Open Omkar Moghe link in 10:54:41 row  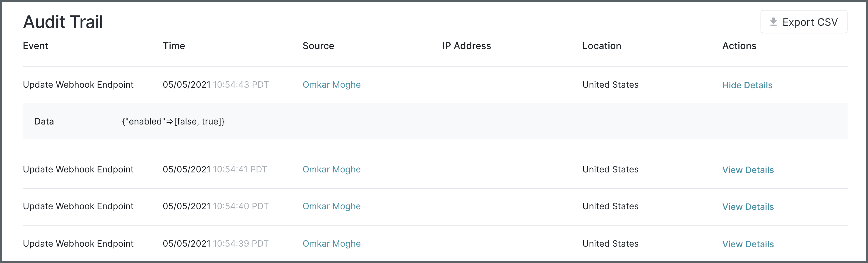coord(331,169)
